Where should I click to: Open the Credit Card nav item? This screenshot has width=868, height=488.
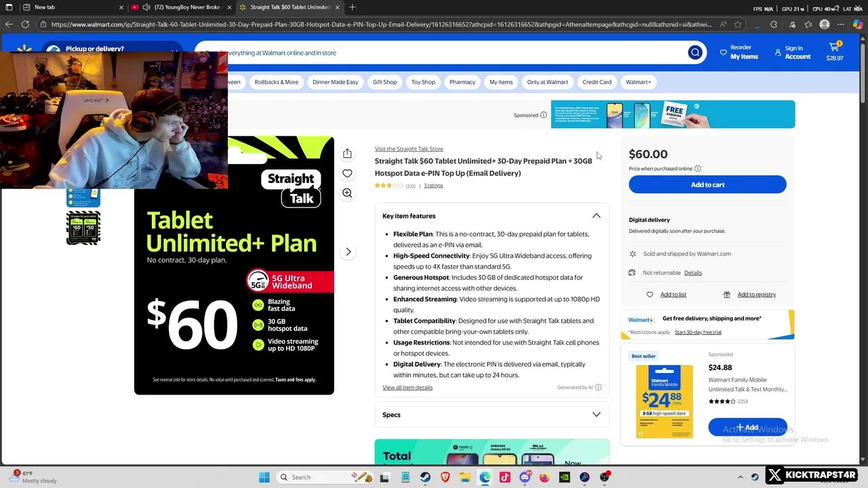(x=597, y=82)
